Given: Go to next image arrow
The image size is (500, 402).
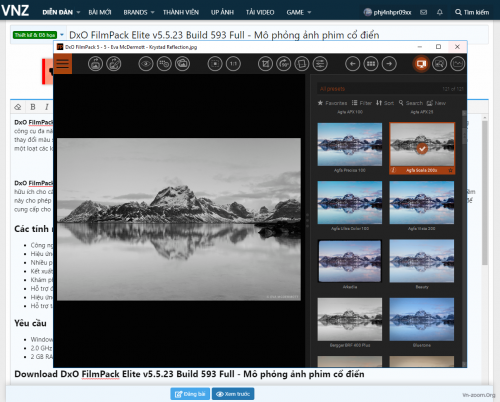Looking at the screenshot, I should tap(389, 64).
